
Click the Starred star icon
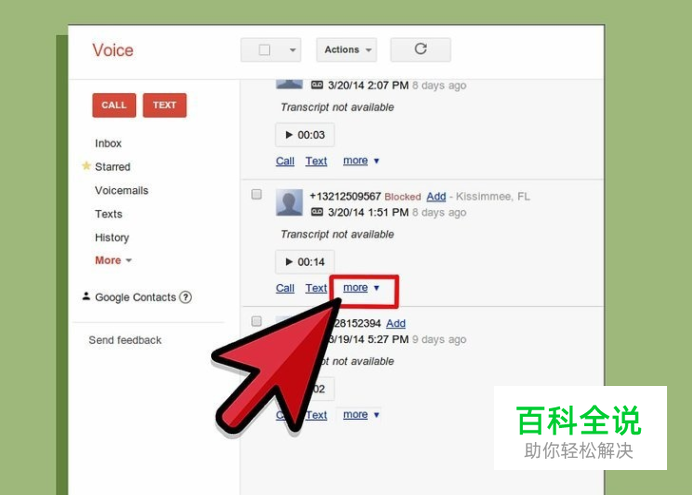point(86,166)
